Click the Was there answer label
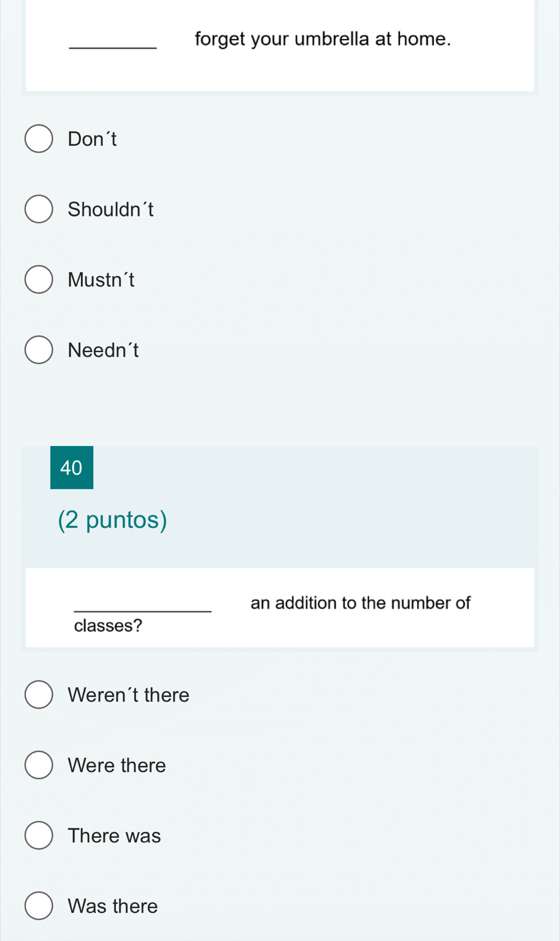The height and width of the screenshot is (941, 560). click(x=113, y=906)
